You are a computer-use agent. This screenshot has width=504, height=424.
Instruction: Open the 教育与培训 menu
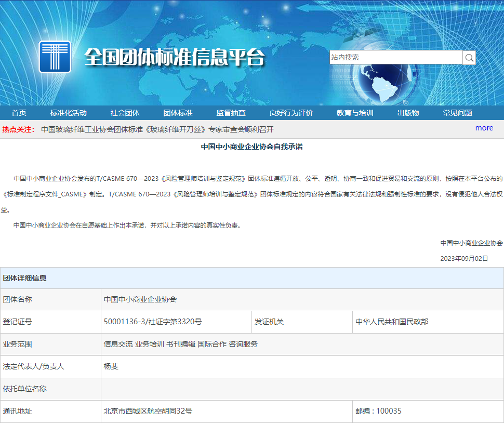355,113
